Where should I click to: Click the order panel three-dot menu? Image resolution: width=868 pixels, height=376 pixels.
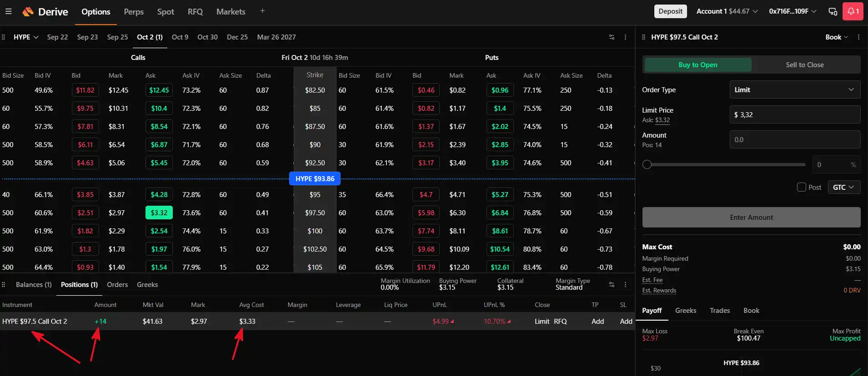tap(858, 37)
